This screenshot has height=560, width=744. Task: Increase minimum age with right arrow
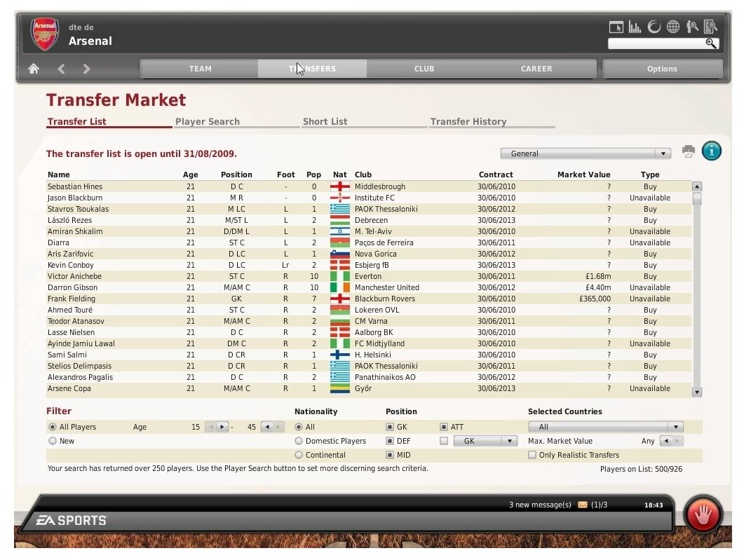[222, 427]
